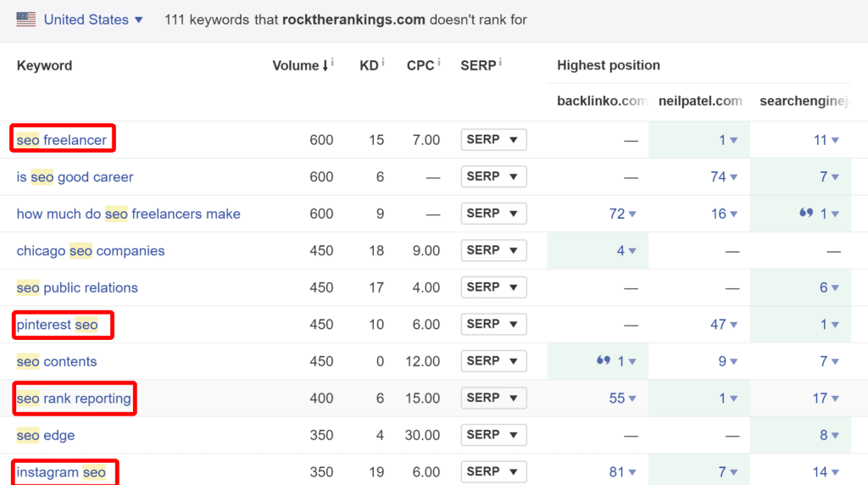Open the instagram seo keyword link
868x485 pixels.
click(61, 472)
